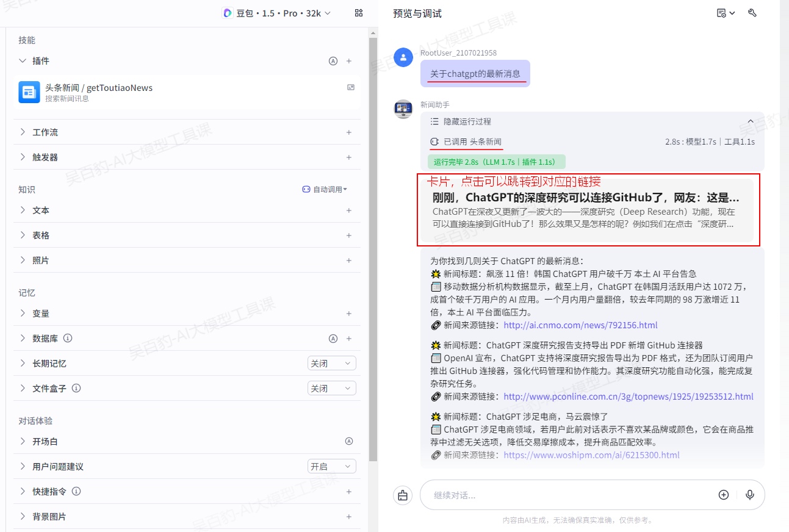Open the ChatGPT深度研究 GitHub news card

[x=586, y=211]
